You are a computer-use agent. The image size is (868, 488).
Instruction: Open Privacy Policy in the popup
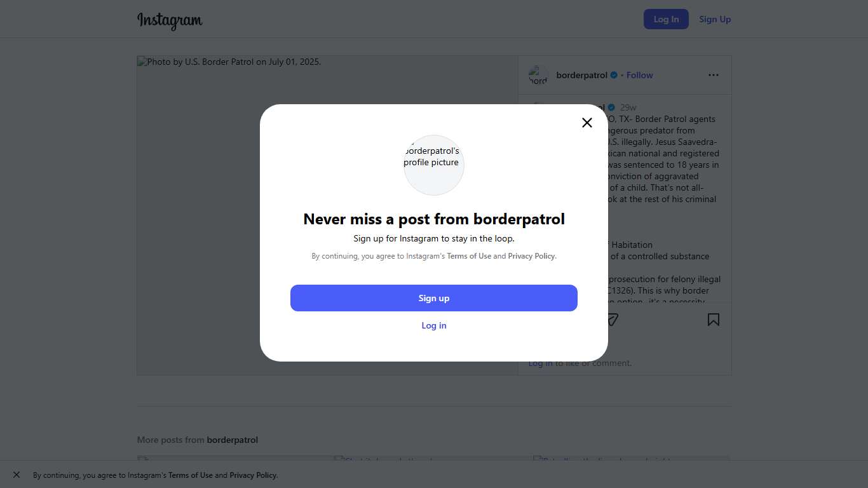coord(531,256)
